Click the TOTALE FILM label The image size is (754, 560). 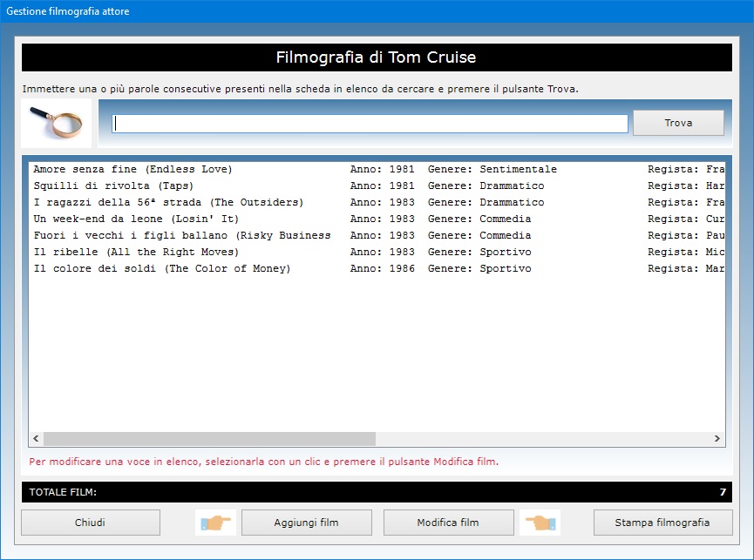coord(63,492)
